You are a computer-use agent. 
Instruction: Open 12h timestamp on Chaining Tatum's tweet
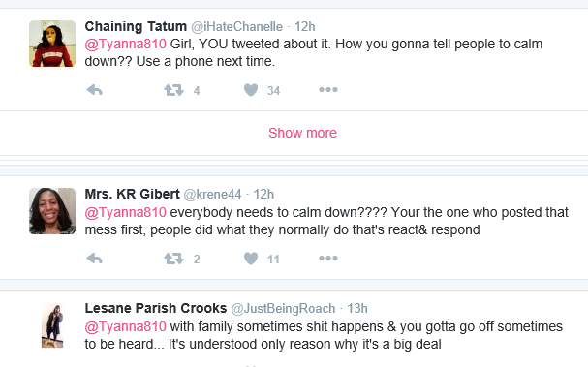[x=305, y=26]
